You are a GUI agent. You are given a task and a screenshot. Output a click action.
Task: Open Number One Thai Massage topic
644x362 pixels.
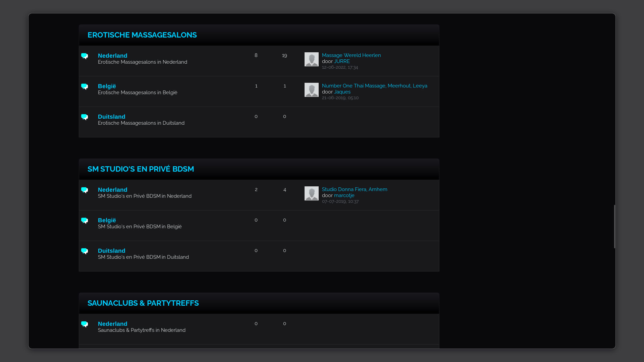coord(374,86)
